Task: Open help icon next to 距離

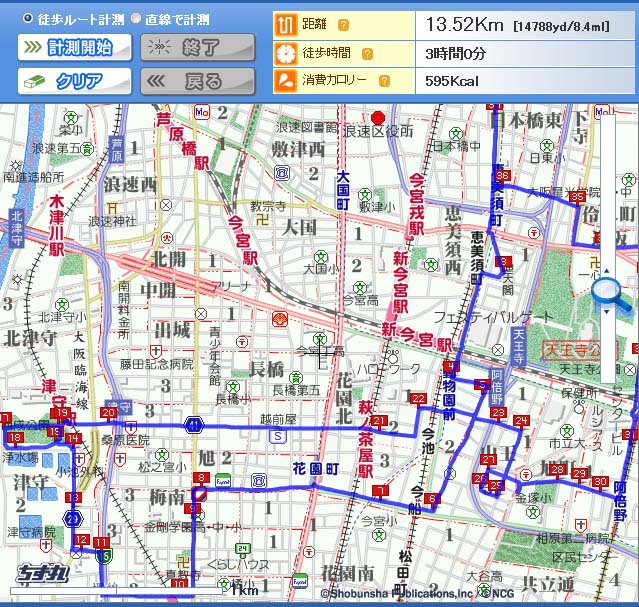Action: (344, 25)
